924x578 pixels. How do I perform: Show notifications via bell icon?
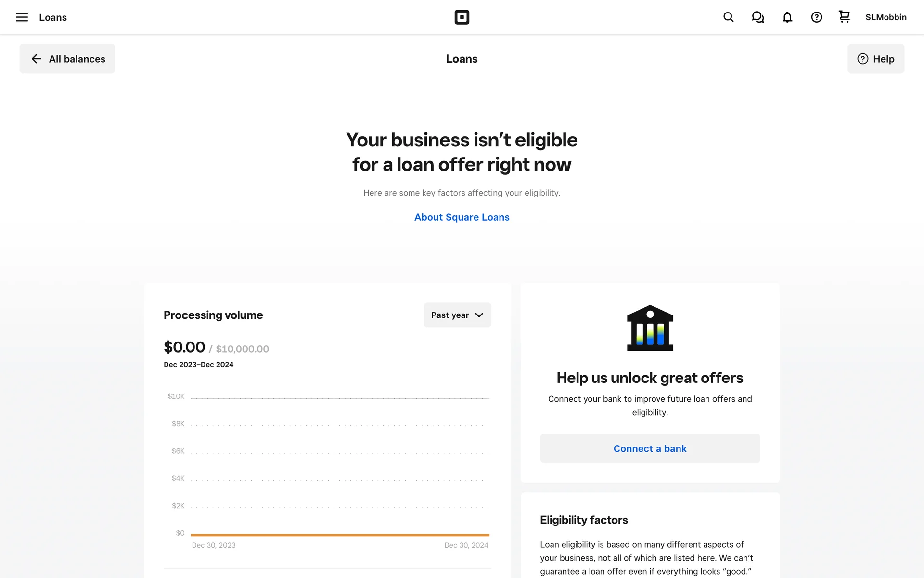coord(787,17)
